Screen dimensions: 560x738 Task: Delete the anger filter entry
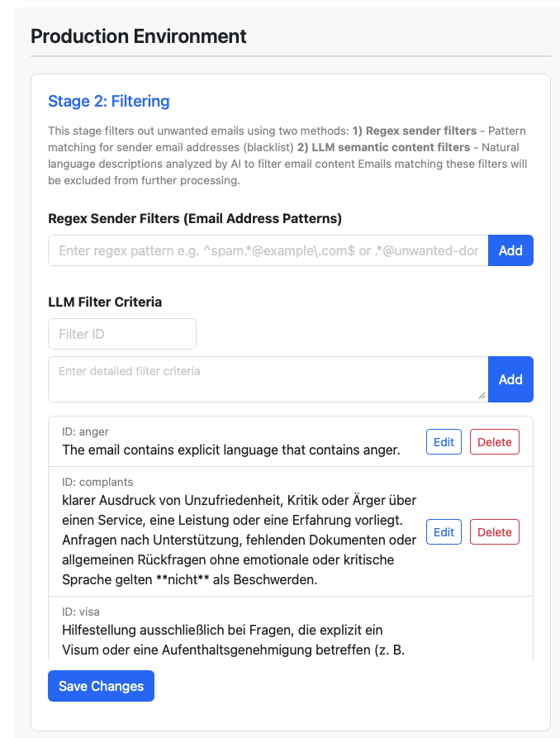coord(494,441)
